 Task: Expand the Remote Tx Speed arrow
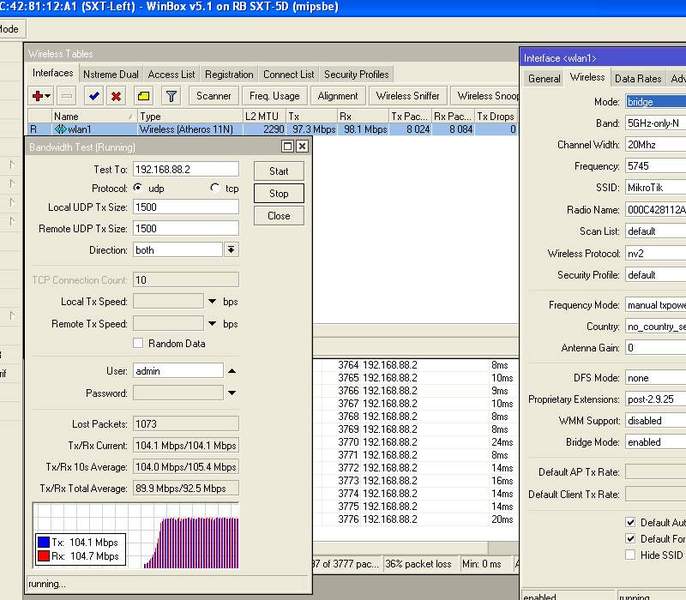pos(212,323)
